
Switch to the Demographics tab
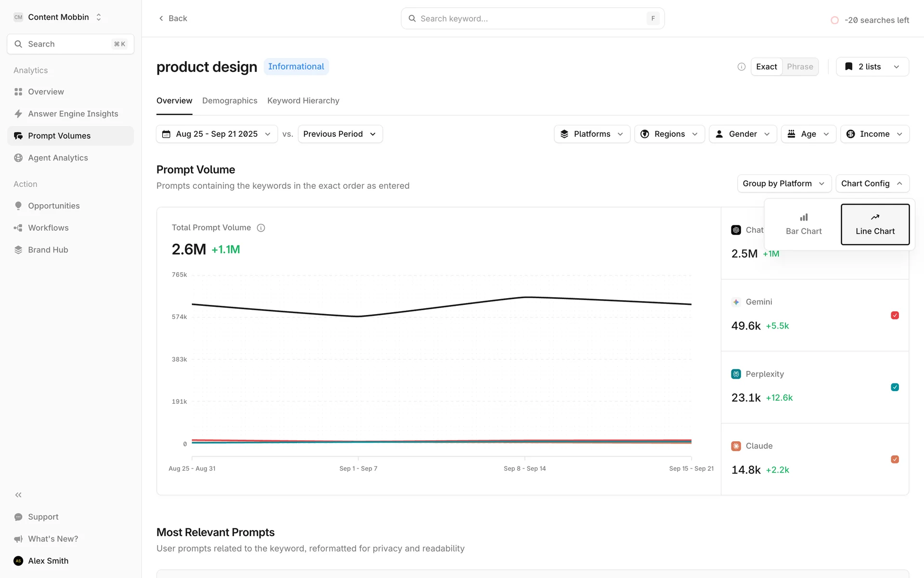click(x=230, y=101)
